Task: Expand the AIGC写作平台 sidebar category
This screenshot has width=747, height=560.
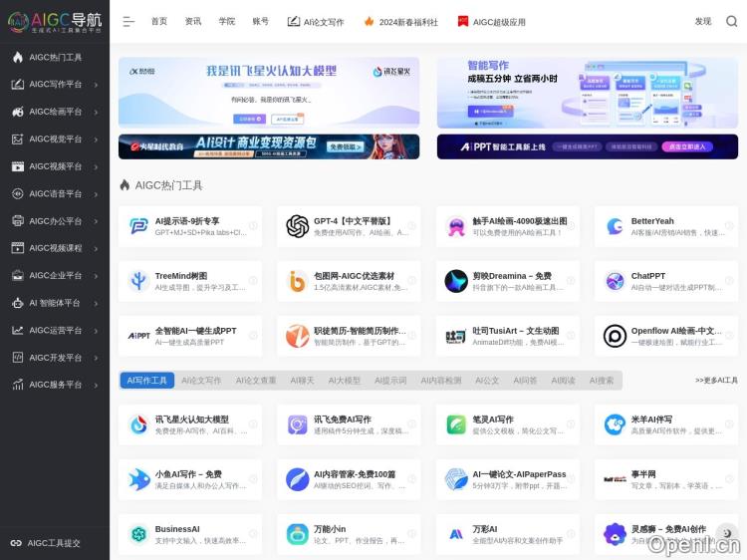Action: [55, 85]
